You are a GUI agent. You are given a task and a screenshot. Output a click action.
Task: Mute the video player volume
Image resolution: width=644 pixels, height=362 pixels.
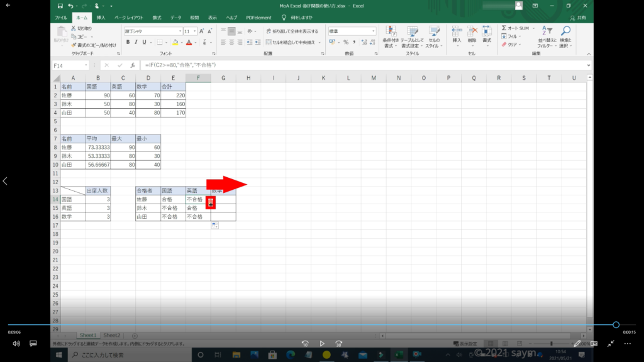pos(16,344)
